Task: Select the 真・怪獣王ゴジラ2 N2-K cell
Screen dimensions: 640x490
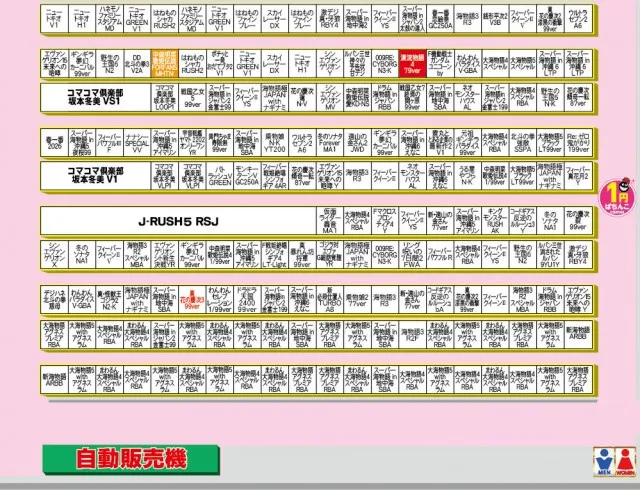Action: (109, 300)
